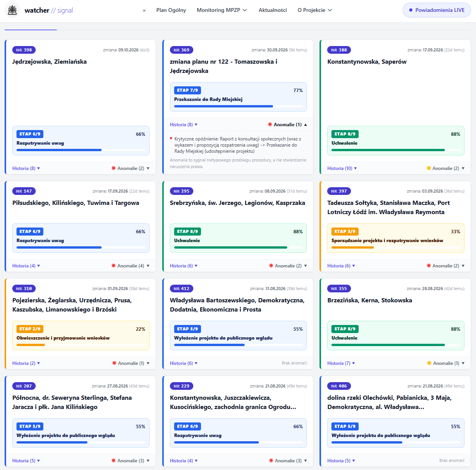Expand Historia (7) on plan NR 355
This screenshot has height=470, width=476.
[341, 363]
